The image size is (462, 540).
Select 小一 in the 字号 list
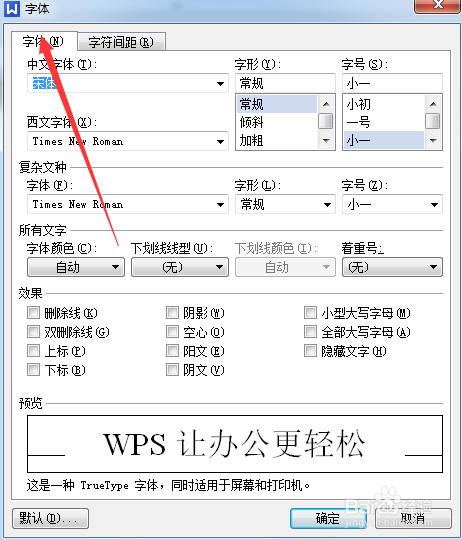(x=384, y=140)
